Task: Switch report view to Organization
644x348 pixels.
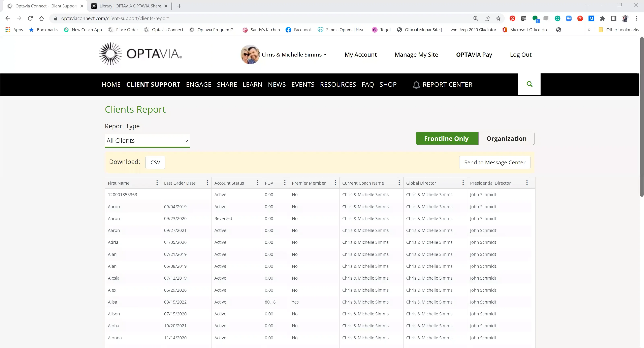Action: [x=507, y=138]
